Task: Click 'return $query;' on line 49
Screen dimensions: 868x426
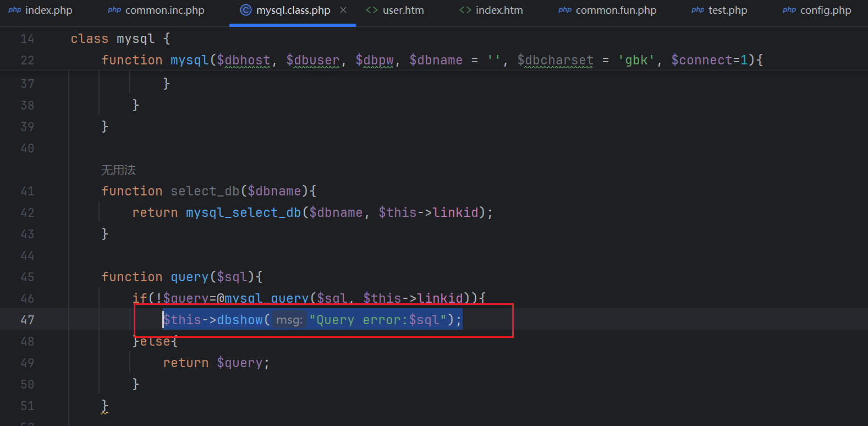Action: (x=216, y=363)
